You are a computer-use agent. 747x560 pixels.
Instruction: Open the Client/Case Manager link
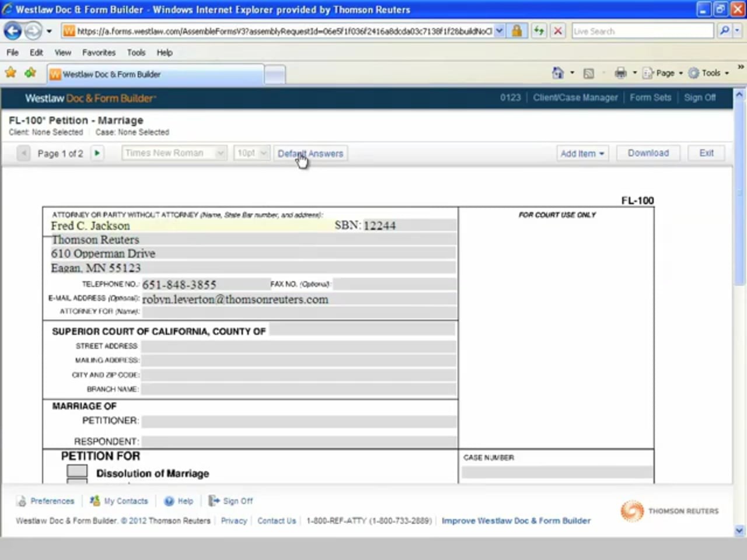pyautogui.click(x=575, y=98)
